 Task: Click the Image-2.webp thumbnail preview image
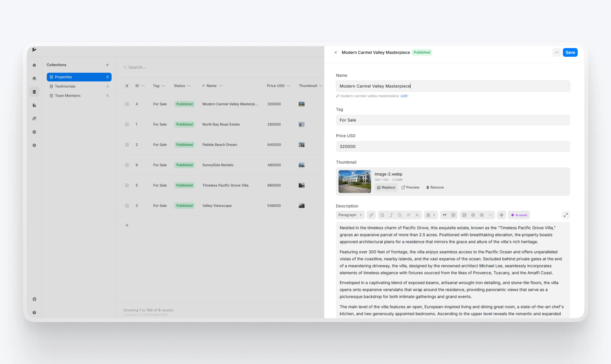tap(355, 182)
